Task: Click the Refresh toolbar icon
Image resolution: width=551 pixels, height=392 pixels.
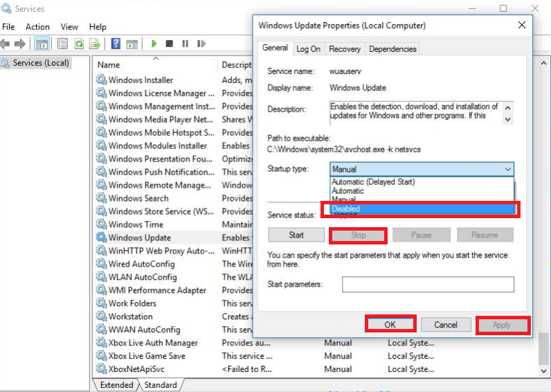Action: pyautogui.click(x=79, y=44)
